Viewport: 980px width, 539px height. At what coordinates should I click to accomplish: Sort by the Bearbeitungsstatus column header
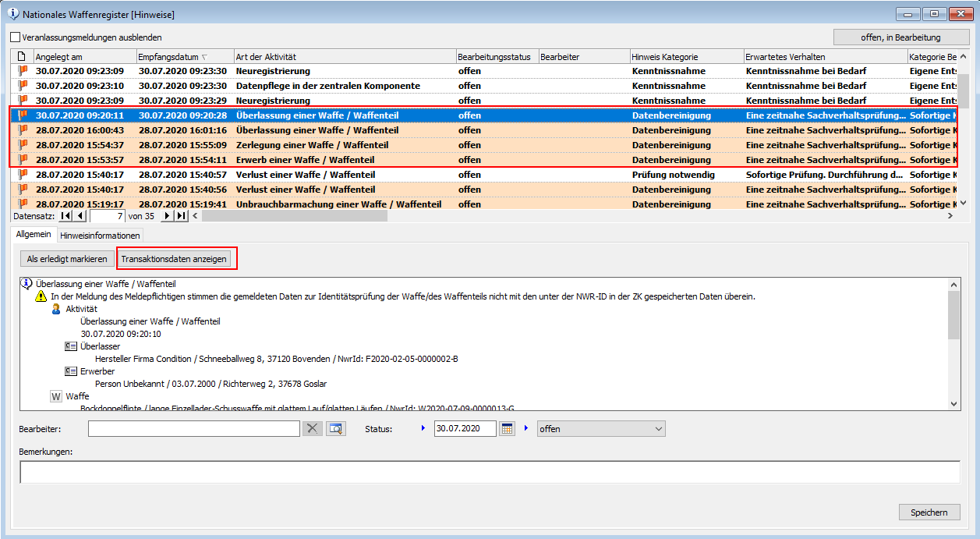pos(494,57)
